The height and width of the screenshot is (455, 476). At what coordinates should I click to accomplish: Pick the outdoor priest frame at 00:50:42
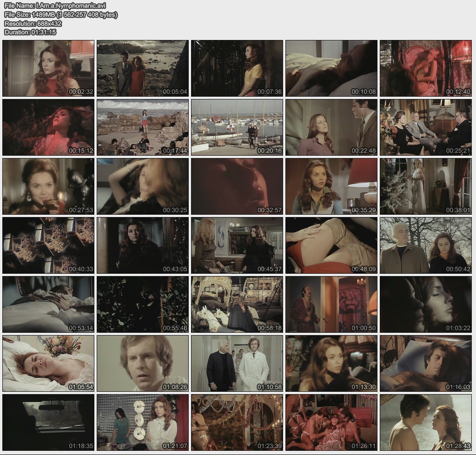click(x=426, y=245)
